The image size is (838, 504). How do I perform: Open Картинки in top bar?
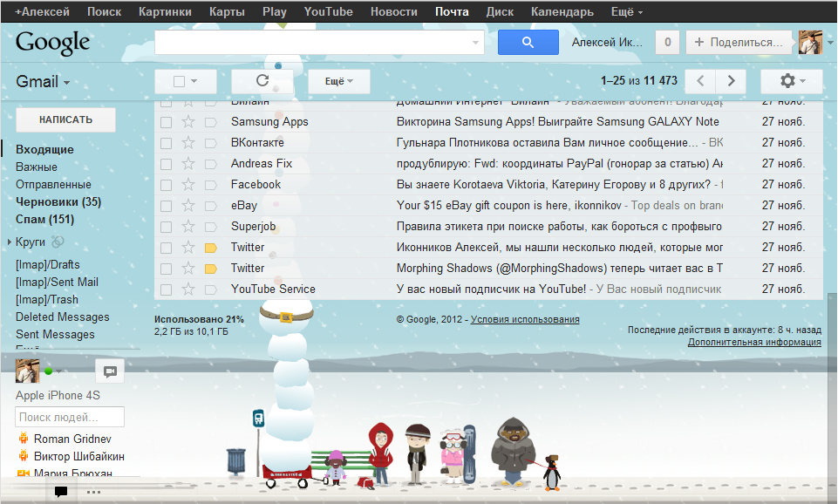click(165, 11)
